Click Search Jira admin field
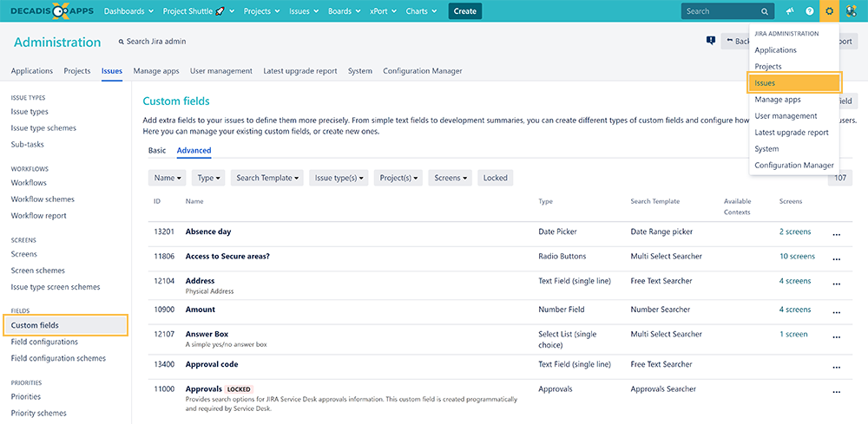 [152, 42]
